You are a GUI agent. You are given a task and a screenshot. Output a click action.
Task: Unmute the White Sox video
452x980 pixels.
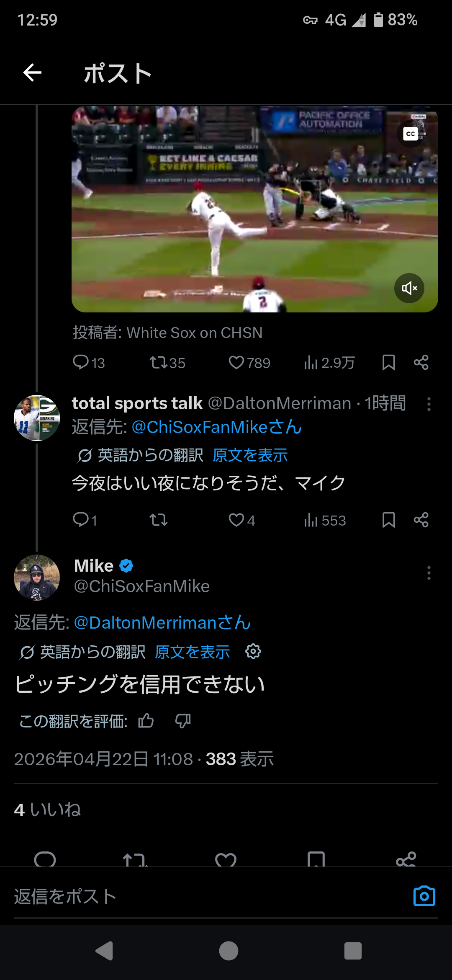tap(409, 288)
